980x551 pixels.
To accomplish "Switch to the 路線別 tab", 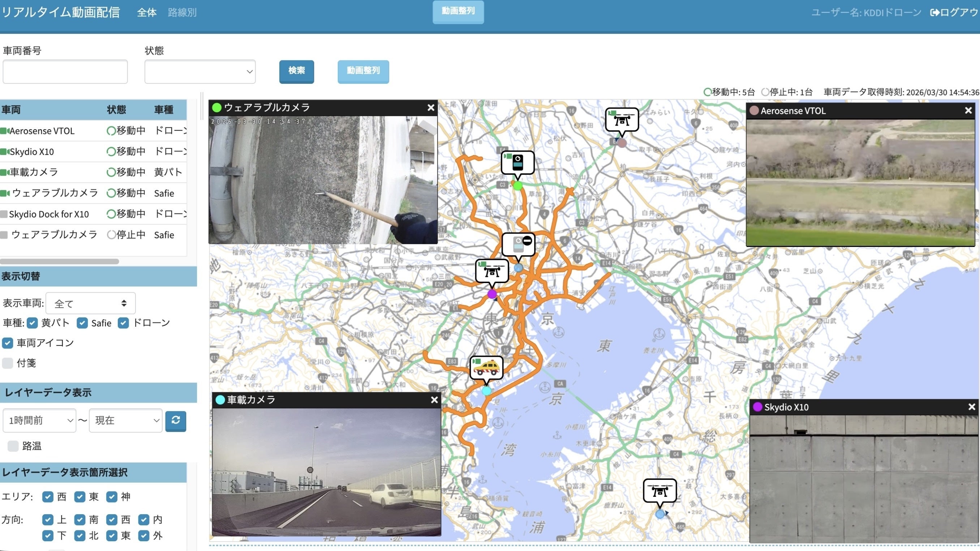I will [182, 13].
